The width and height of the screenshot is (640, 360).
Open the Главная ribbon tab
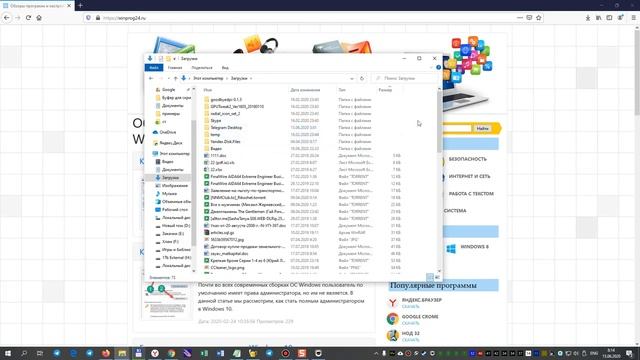(x=175, y=68)
